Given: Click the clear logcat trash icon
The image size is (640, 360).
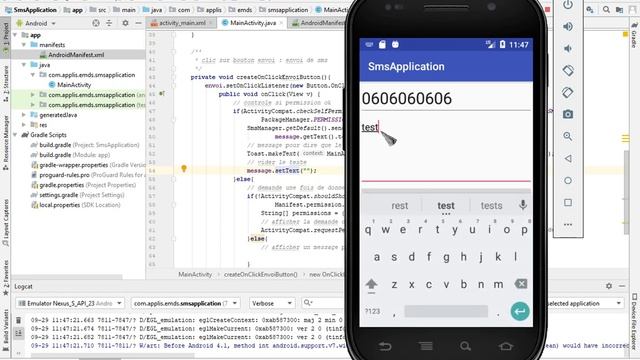Looking at the screenshot, I should [x=18, y=320].
